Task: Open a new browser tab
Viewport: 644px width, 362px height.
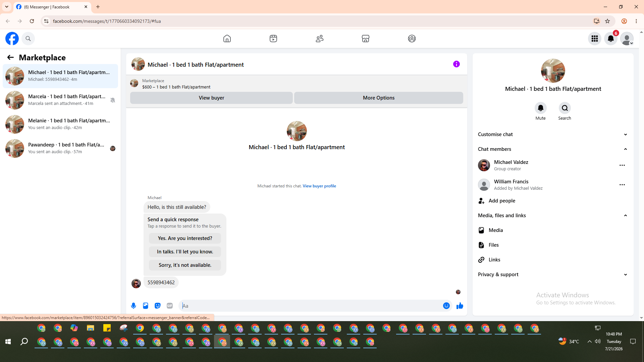Action: coord(98,7)
